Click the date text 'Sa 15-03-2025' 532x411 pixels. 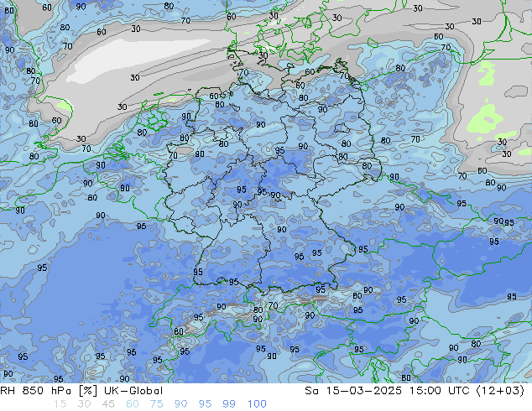coord(353,391)
